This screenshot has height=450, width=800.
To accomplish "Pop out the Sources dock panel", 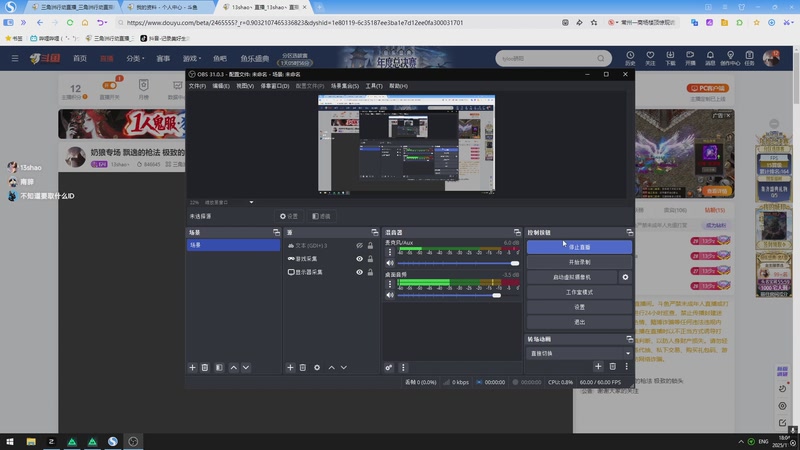I will (x=374, y=232).
